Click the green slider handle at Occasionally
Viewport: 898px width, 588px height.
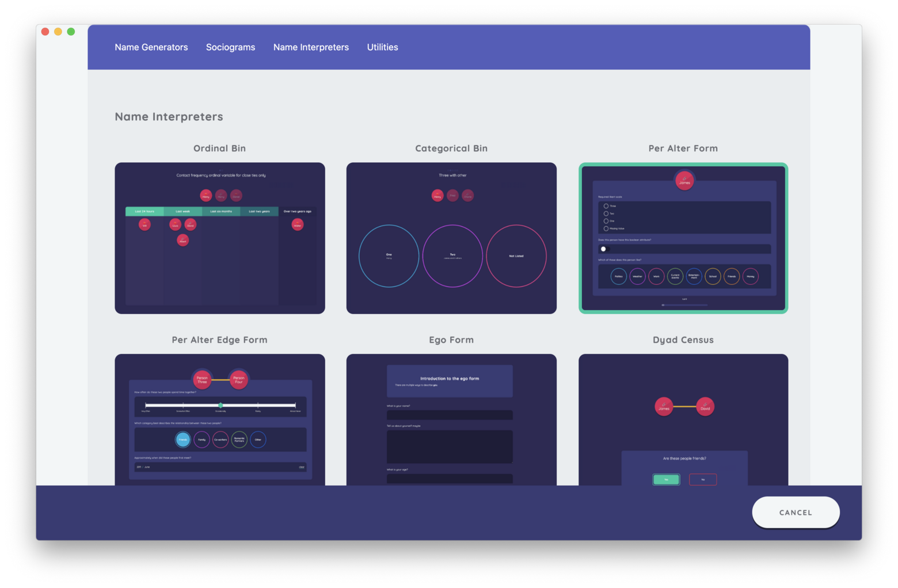coord(220,405)
